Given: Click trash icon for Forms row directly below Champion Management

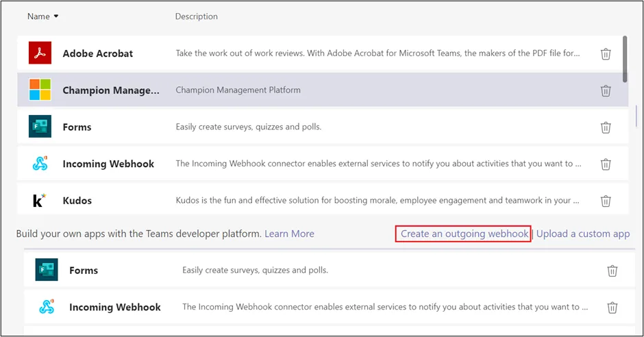Looking at the screenshot, I should coord(606,127).
